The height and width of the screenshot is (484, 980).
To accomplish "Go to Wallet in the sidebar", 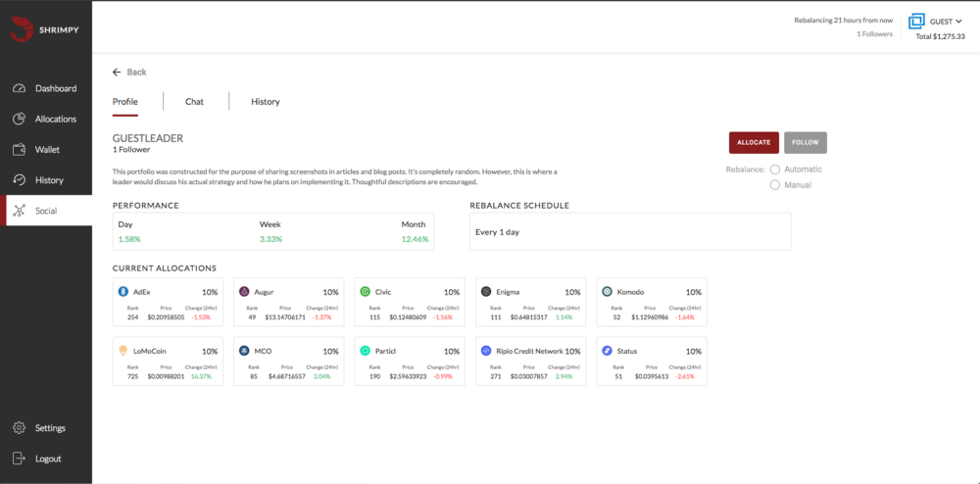I will tap(46, 149).
